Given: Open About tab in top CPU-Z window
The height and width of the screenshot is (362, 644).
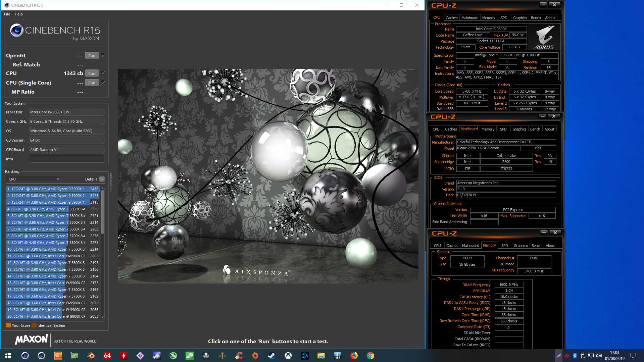Looking at the screenshot, I should (550, 18).
